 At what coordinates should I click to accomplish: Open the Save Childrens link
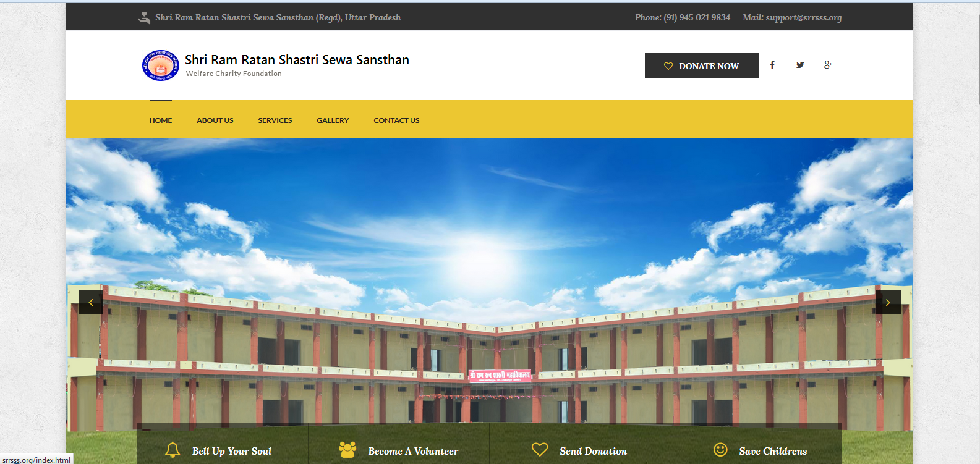773,452
